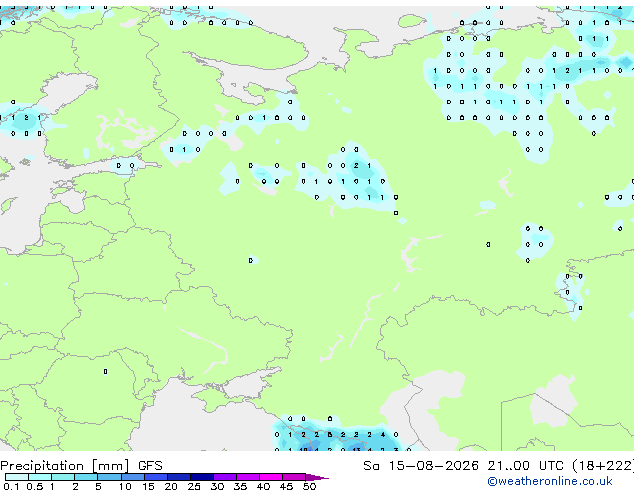
Task: Click the 30–35 mm purple swatch
Action: coord(224,477)
